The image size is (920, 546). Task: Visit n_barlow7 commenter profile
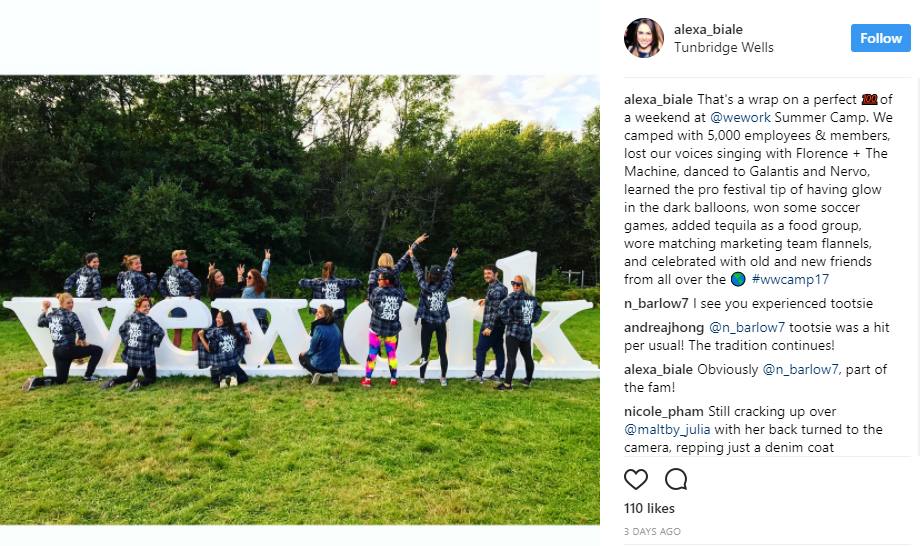(x=656, y=304)
